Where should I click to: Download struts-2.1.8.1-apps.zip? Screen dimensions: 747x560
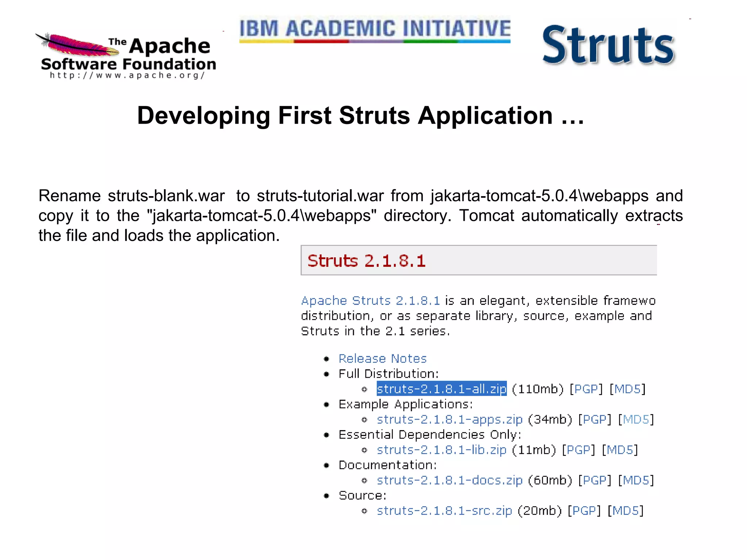coord(450,419)
